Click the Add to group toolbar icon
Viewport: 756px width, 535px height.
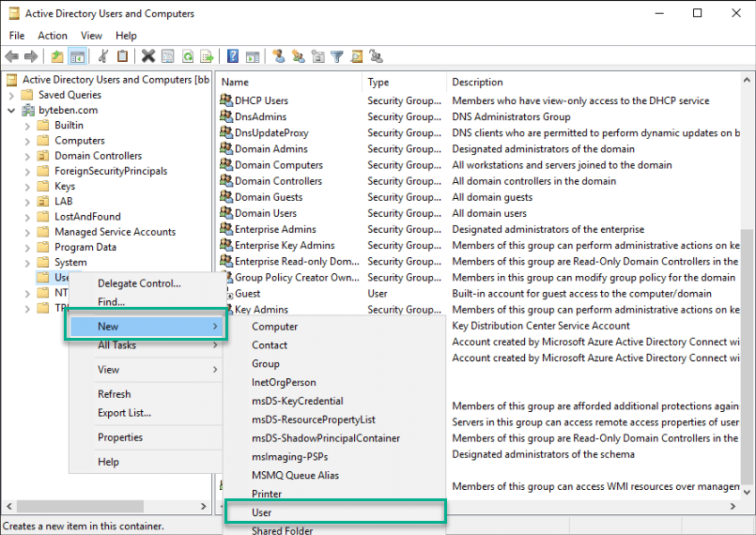[376, 56]
